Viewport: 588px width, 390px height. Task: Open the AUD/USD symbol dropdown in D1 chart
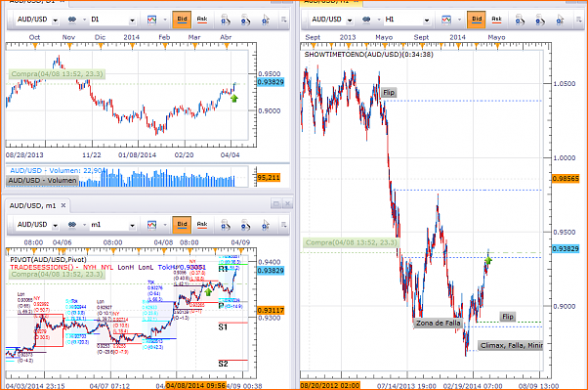(x=55, y=21)
